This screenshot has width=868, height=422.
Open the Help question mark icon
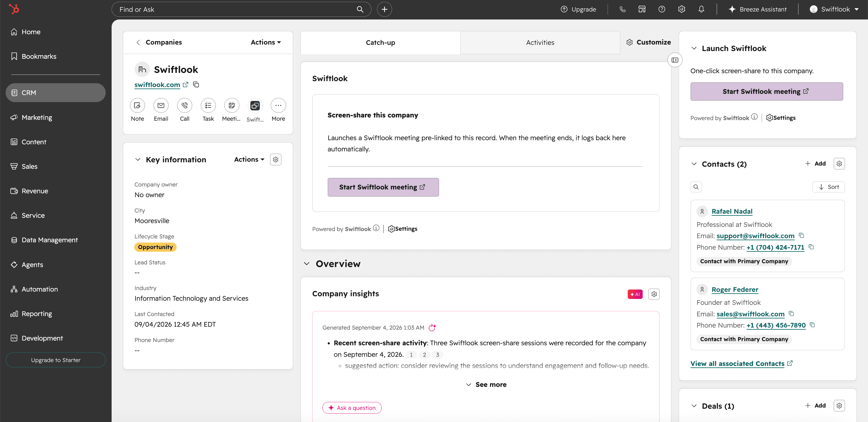(x=662, y=9)
